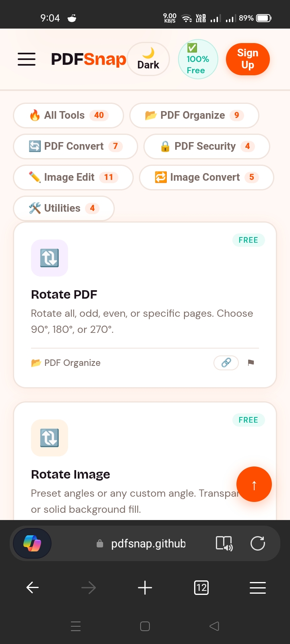Reload the page
Screen dimensions: 290x644
pyautogui.click(x=258, y=544)
